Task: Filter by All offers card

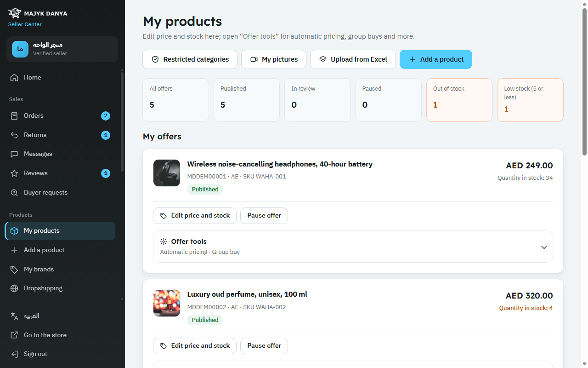Action: click(x=176, y=100)
